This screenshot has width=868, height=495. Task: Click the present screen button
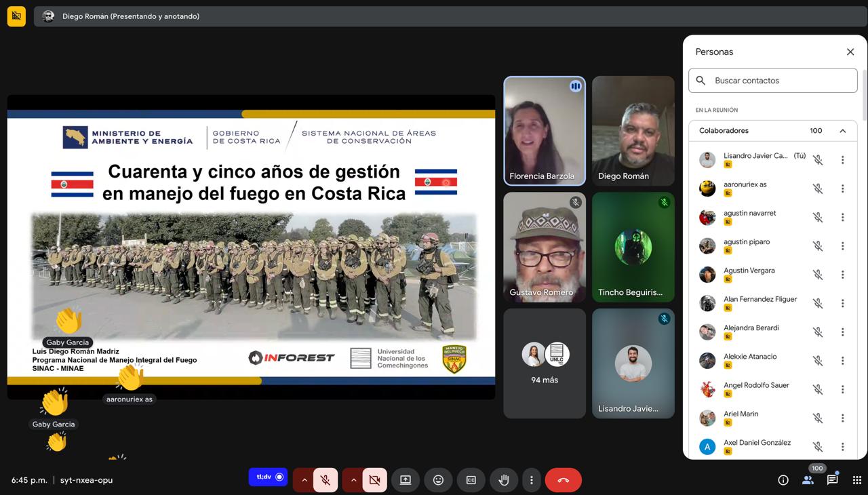[406, 480]
